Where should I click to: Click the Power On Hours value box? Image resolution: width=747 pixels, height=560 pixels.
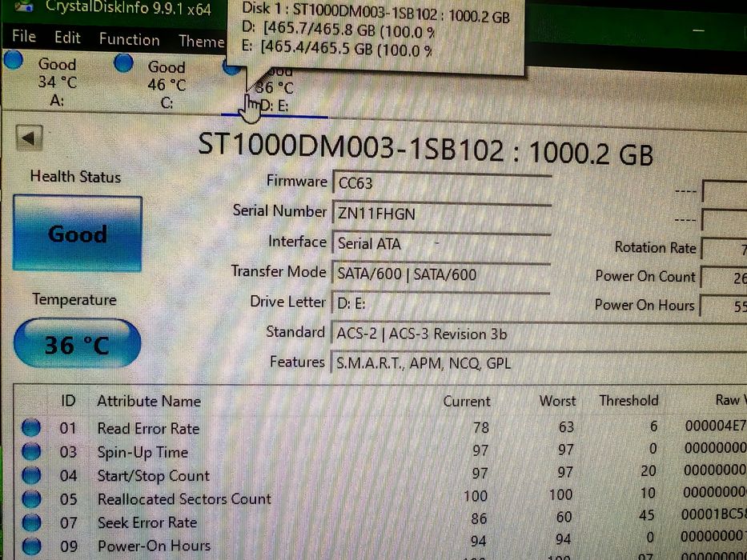724,306
